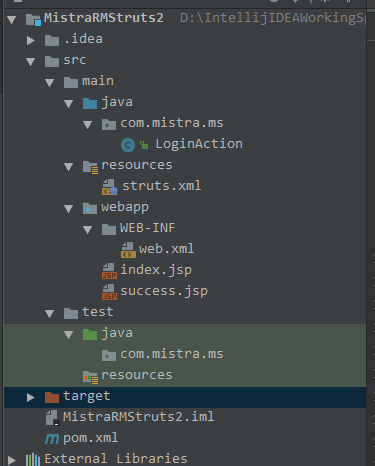Collapse the WEB-INF folder arrow

pyautogui.click(x=87, y=230)
